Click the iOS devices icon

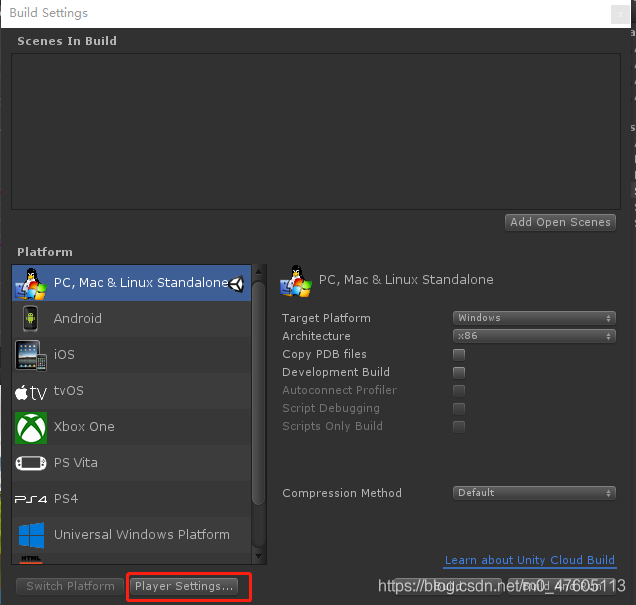(31, 355)
